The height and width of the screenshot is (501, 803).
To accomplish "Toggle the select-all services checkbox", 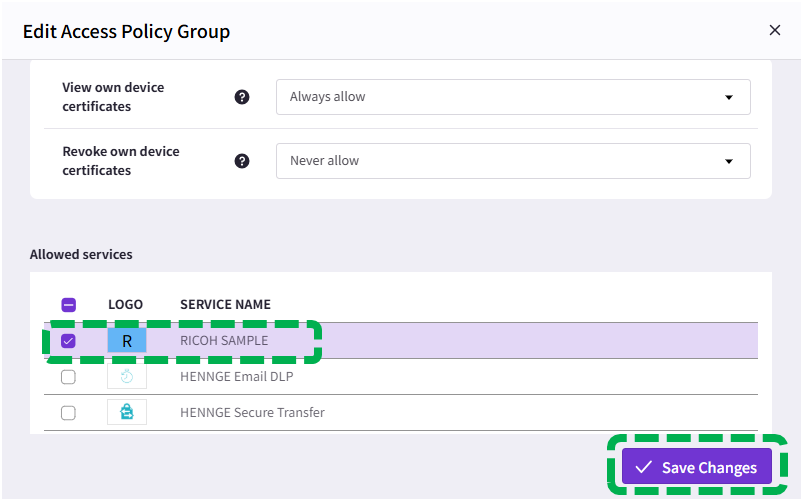I will click(x=69, y=305).
